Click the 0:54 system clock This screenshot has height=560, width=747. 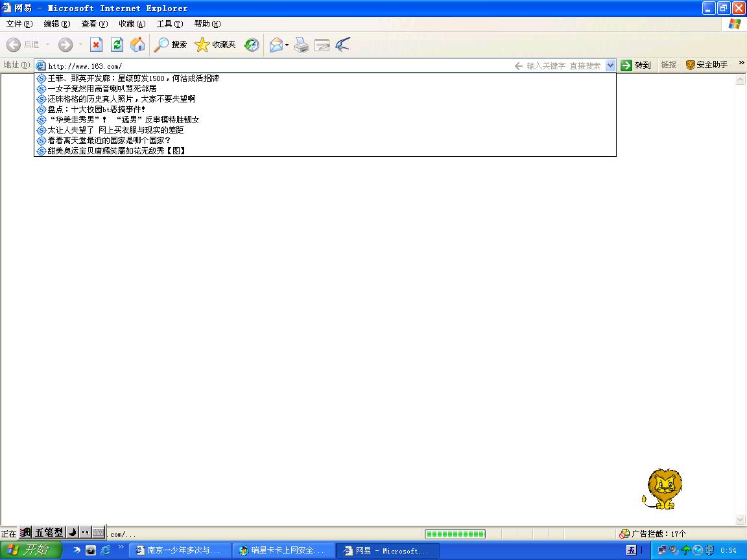coord(728,550)
